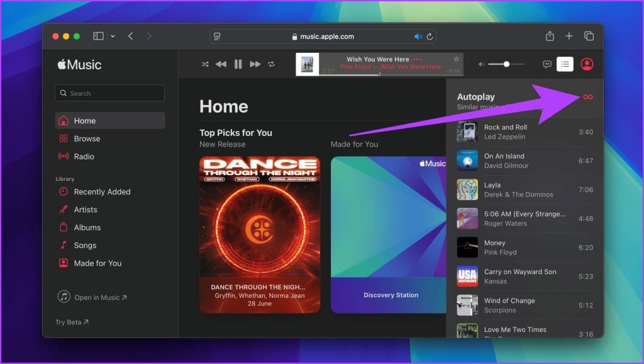Click the account profile icon
Viewport: 644px width, 364px height.
[587, 64]
